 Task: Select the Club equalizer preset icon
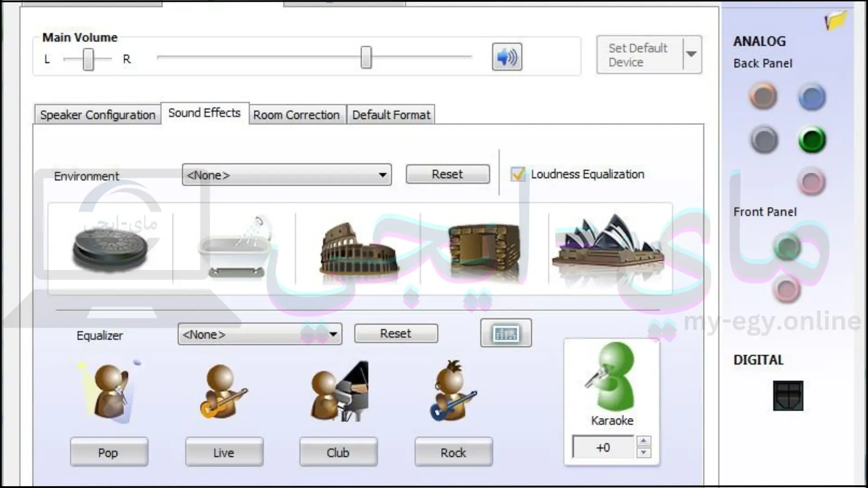click(x=338, y=390)
